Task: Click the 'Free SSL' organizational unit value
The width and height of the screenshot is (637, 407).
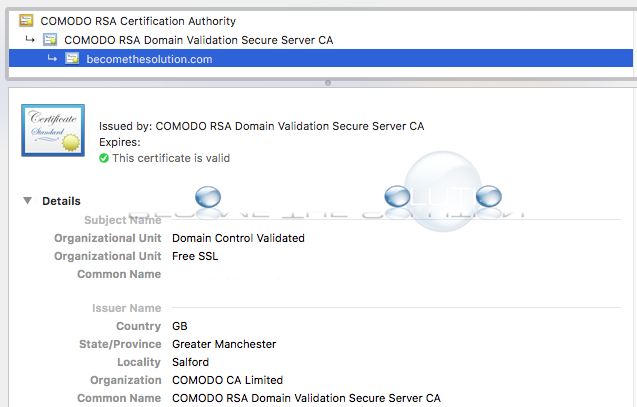Action: (195, 256)
